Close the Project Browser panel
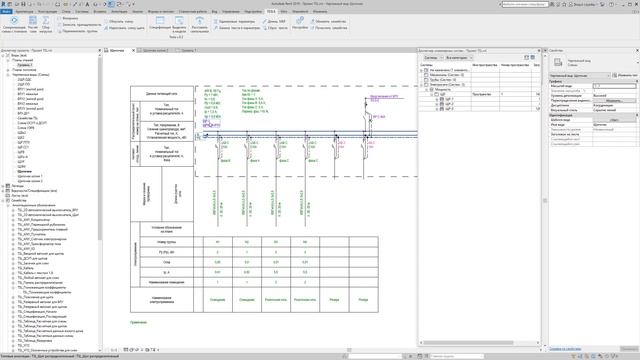Image resolution: width=640 pixels, height=360 pixels. 99,51
